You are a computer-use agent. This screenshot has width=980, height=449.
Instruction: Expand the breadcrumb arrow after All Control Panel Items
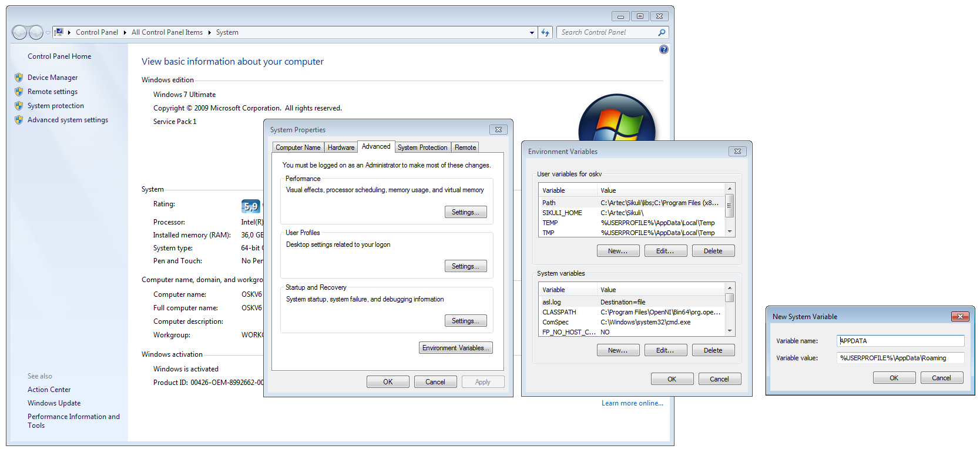[x=209, y=33]
